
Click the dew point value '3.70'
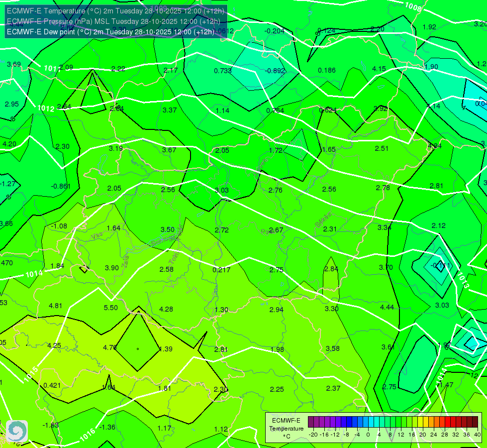[x=386, y=267]
